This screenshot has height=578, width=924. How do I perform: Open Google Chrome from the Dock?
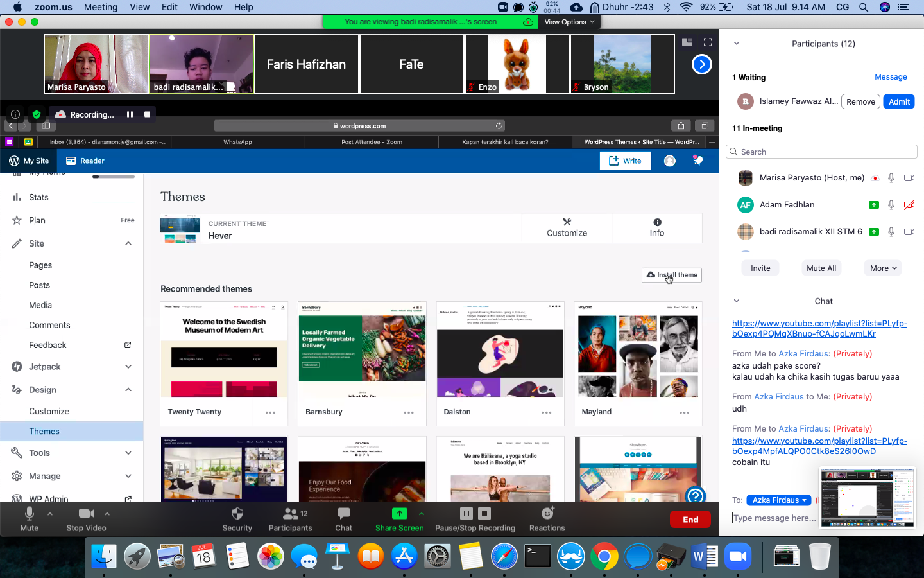coord(604,556)
